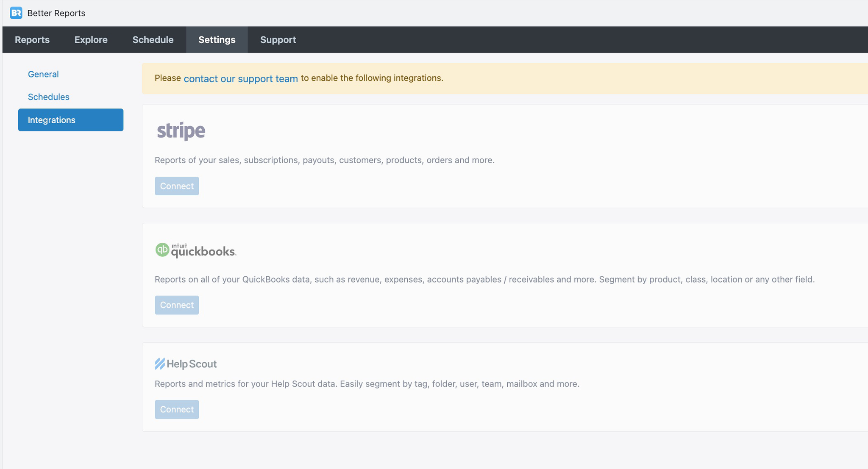Click the Help Scout logo

pyautogui.click(x=186, y=364)
